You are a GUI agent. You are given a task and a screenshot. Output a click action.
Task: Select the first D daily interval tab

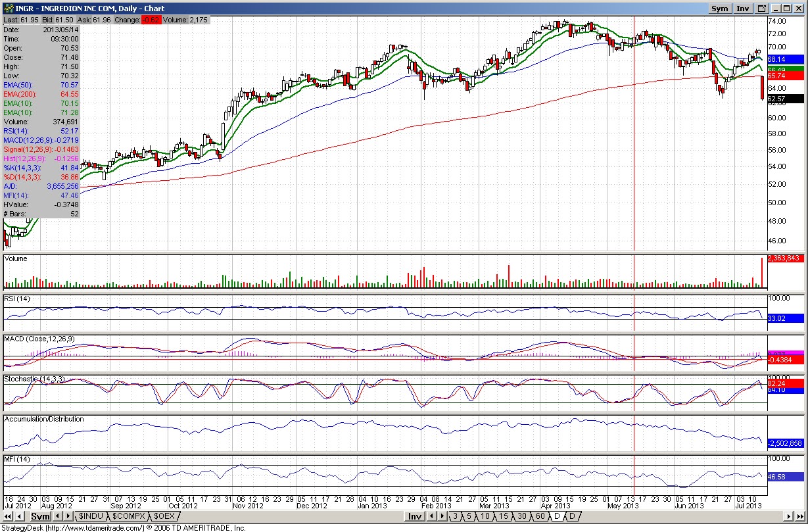[558, 516]
